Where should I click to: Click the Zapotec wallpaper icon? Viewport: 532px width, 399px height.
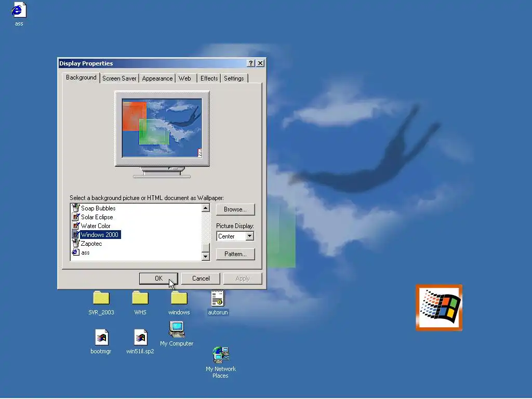[76, 243]
